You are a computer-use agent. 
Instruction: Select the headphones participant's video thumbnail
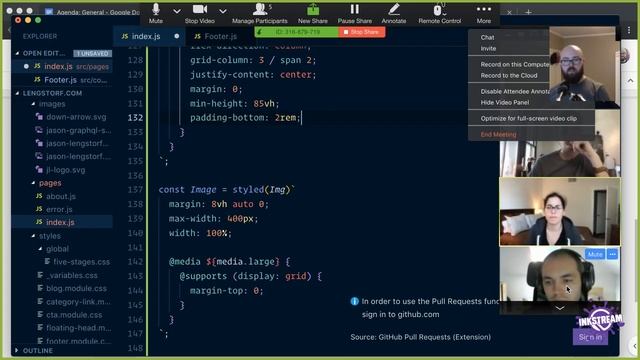point(560,274)
